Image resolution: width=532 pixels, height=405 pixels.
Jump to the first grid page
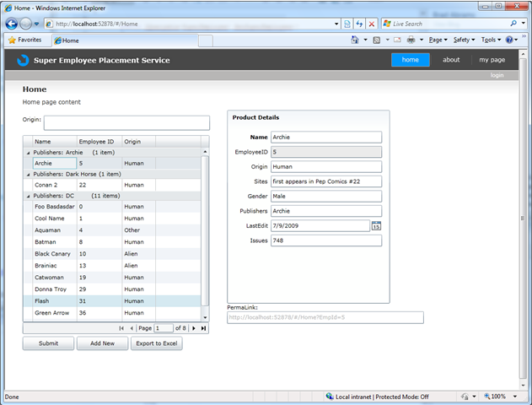coord(121,327)
